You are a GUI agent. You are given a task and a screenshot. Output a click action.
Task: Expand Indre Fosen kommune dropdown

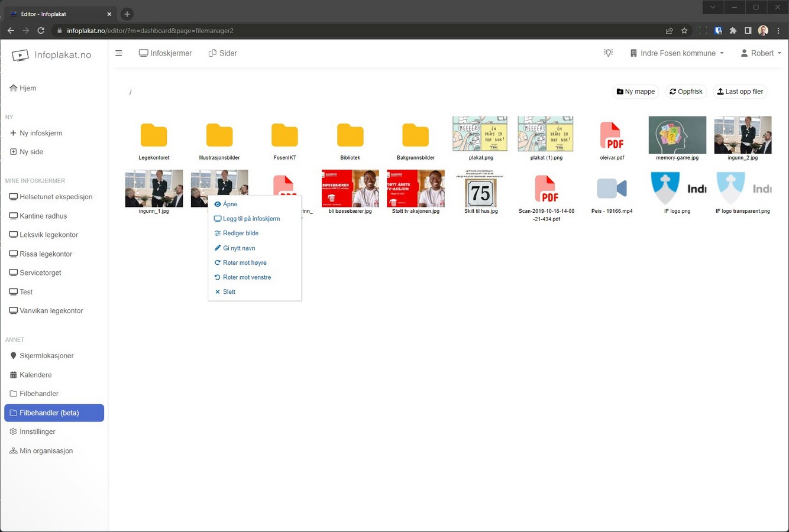pos(677,53)
